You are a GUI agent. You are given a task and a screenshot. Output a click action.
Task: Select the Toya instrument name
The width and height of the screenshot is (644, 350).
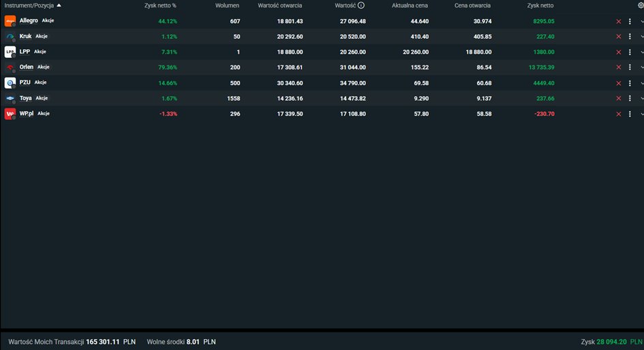pos(25,98)
